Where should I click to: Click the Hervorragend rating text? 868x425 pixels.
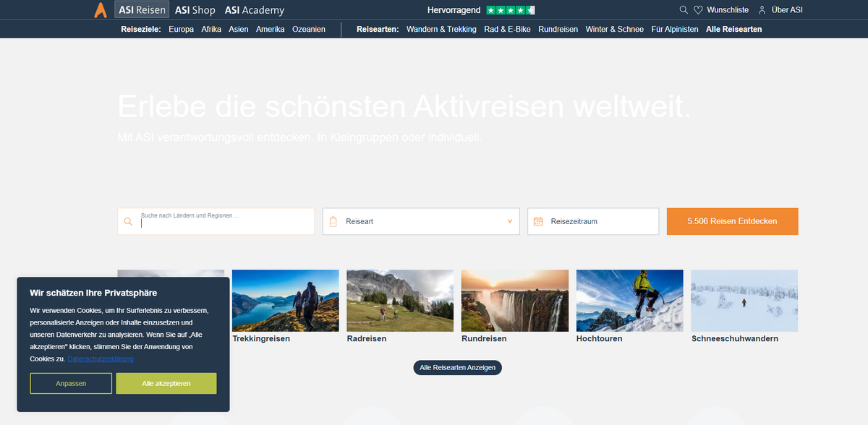(x=455, y=10)
